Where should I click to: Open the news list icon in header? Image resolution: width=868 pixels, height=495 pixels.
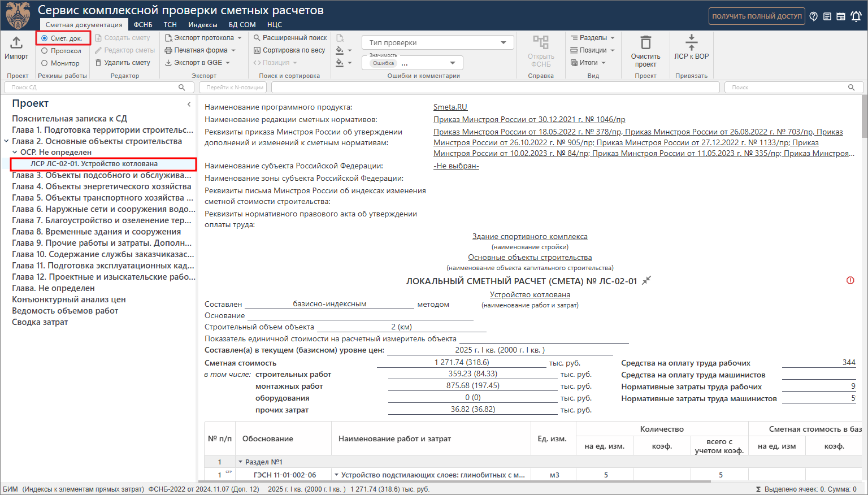tap(827, 16)
